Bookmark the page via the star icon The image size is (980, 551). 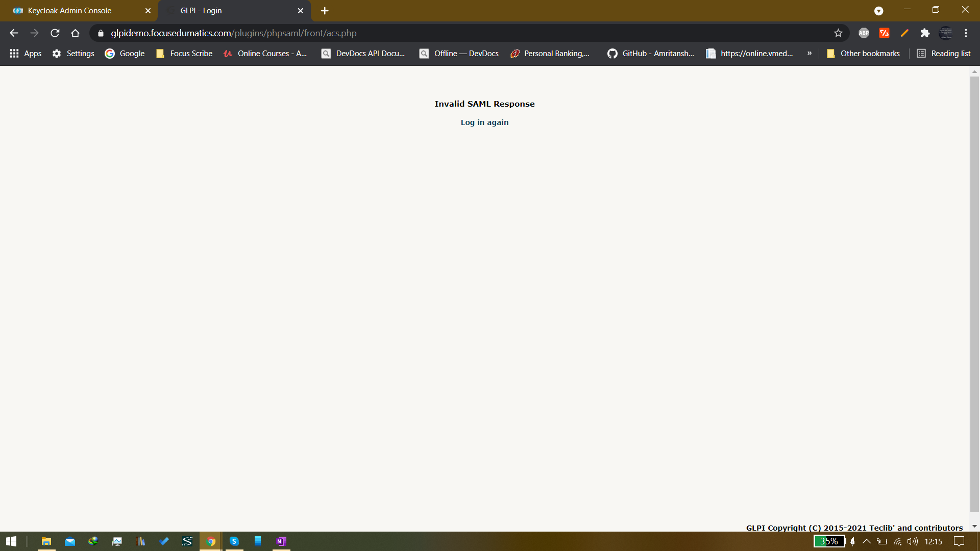839,33
